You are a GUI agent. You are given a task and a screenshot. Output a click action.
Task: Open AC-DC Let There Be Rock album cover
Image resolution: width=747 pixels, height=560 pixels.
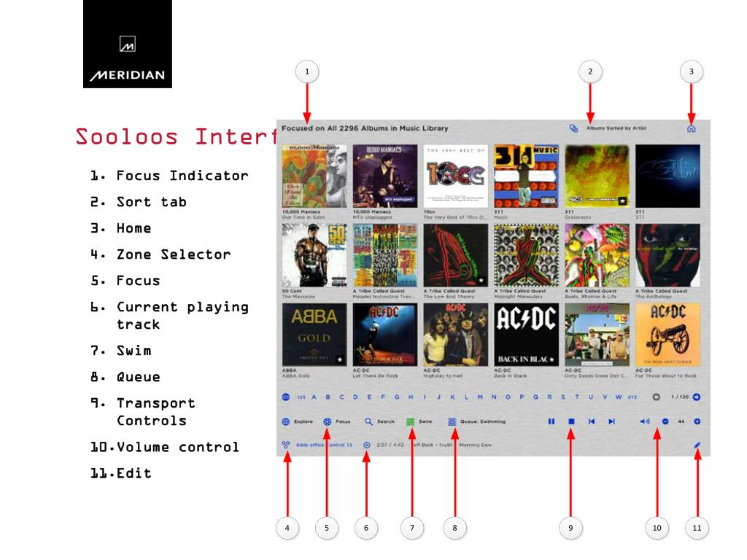click(385, 334)
